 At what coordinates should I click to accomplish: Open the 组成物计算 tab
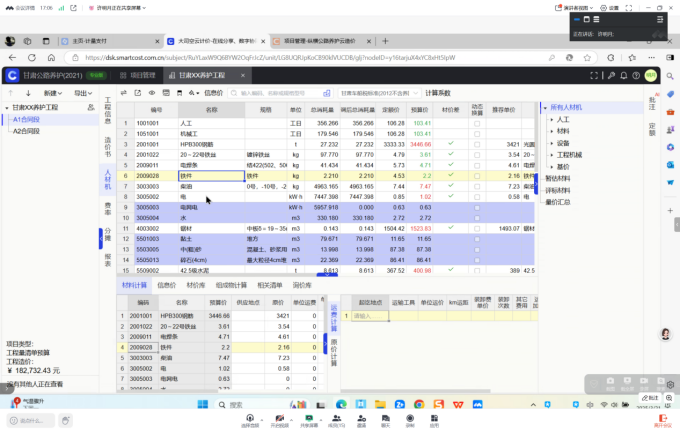coord(233,285)
